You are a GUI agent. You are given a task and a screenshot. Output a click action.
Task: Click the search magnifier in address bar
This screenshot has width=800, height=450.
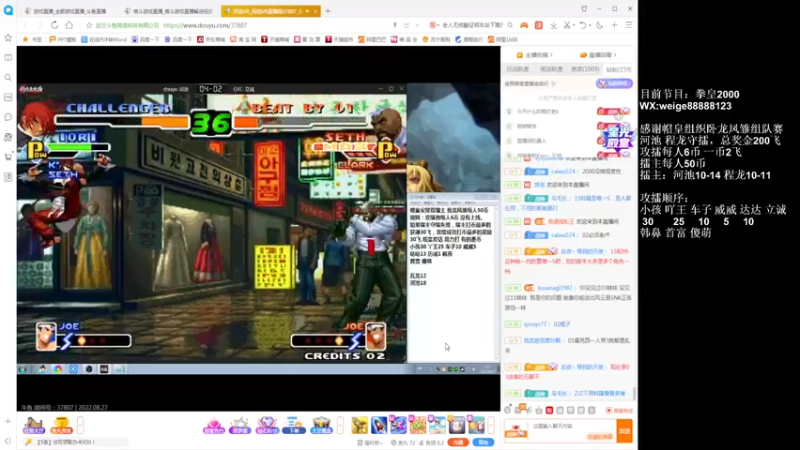[x=510, y=25]
